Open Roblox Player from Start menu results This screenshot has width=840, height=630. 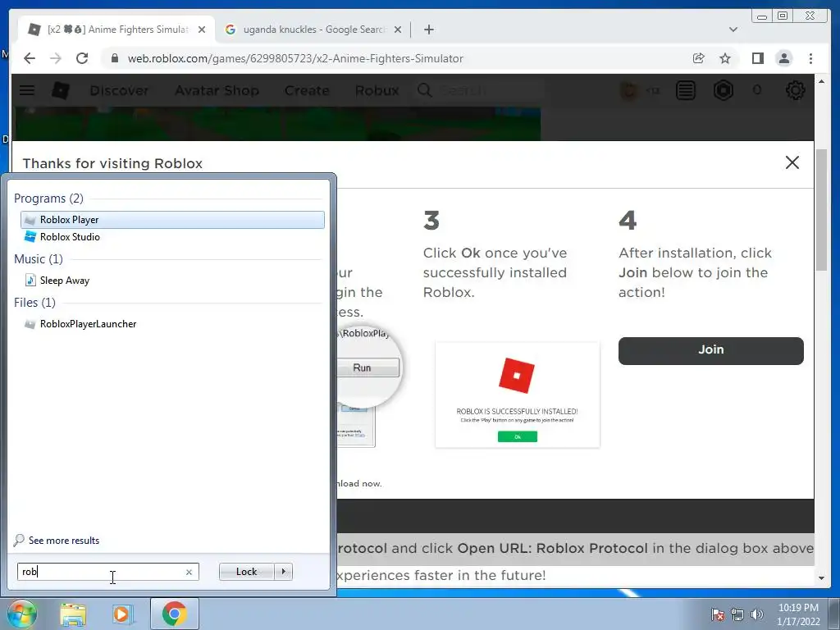pyautogui.click(x=172, y=220)
